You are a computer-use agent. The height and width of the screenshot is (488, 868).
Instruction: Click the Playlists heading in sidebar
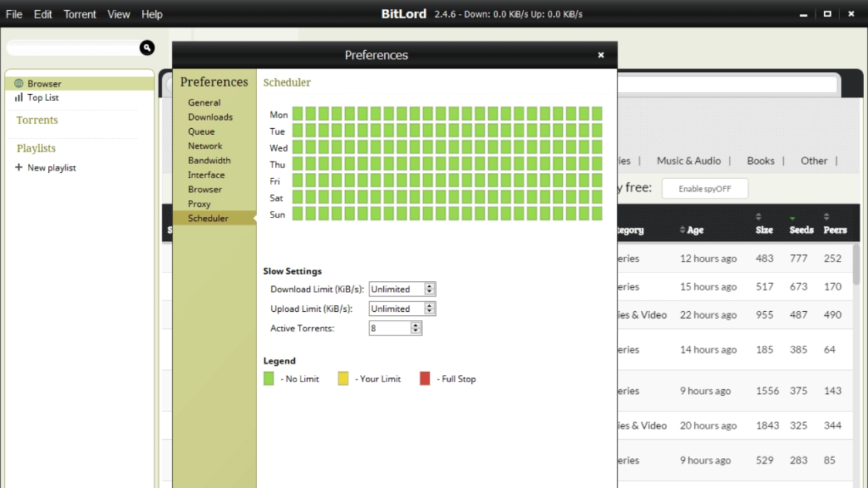coord(36,148)
